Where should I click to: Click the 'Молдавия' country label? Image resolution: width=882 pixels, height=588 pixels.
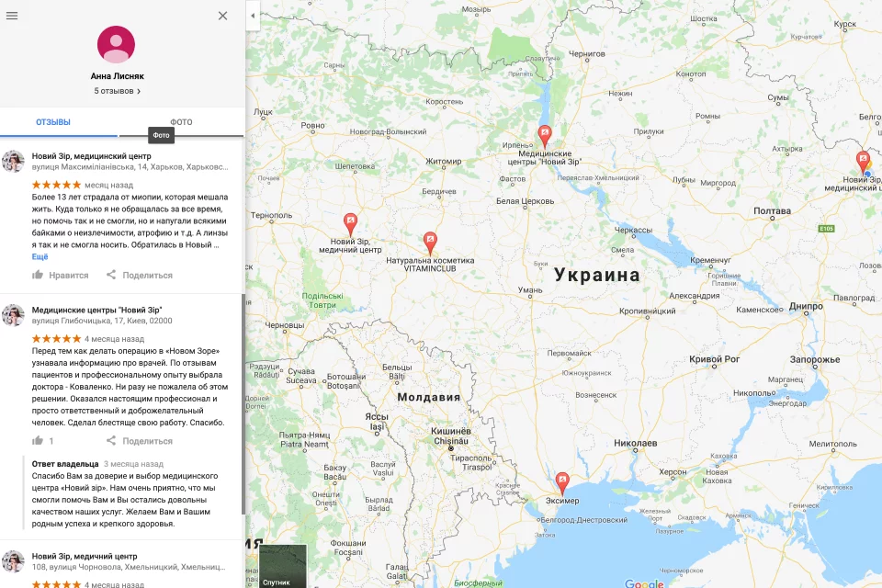click(x=429, y=397)
